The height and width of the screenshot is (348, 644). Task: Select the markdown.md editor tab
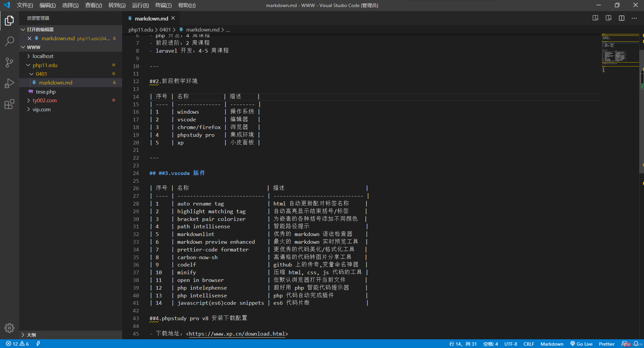click(x=151, y=18)
